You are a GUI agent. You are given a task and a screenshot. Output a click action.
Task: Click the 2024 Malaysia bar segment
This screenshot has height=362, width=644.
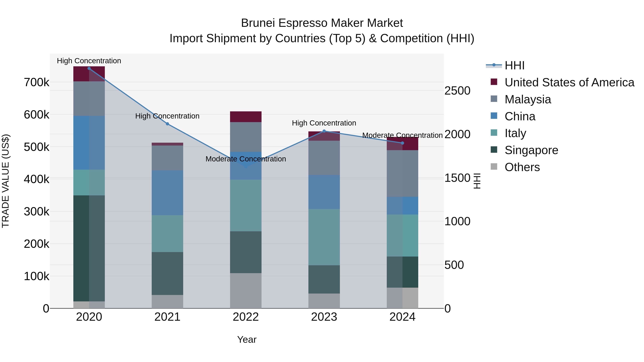402,173
